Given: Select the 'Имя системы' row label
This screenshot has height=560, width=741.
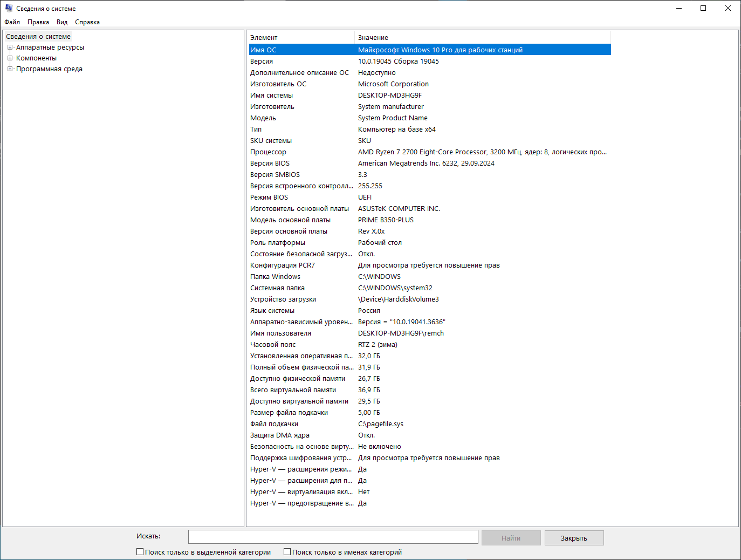Looking at the screenshot, I should coord(271,95).
